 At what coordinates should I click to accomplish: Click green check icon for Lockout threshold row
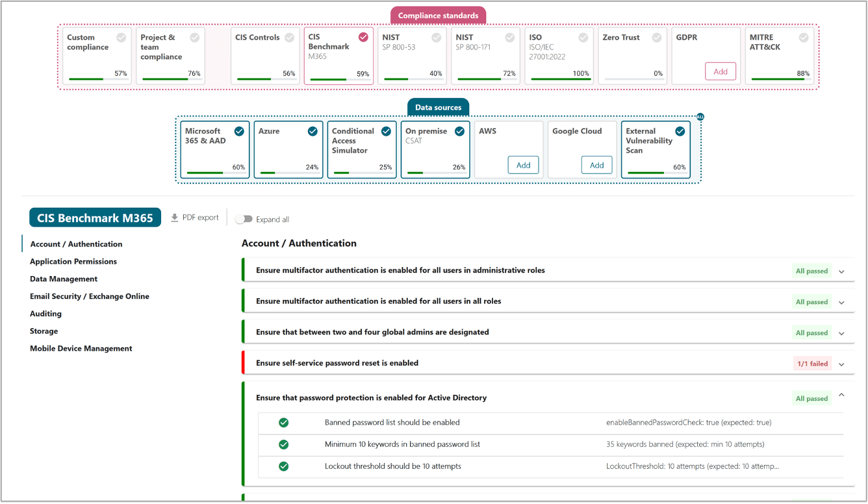coord(284,466)
